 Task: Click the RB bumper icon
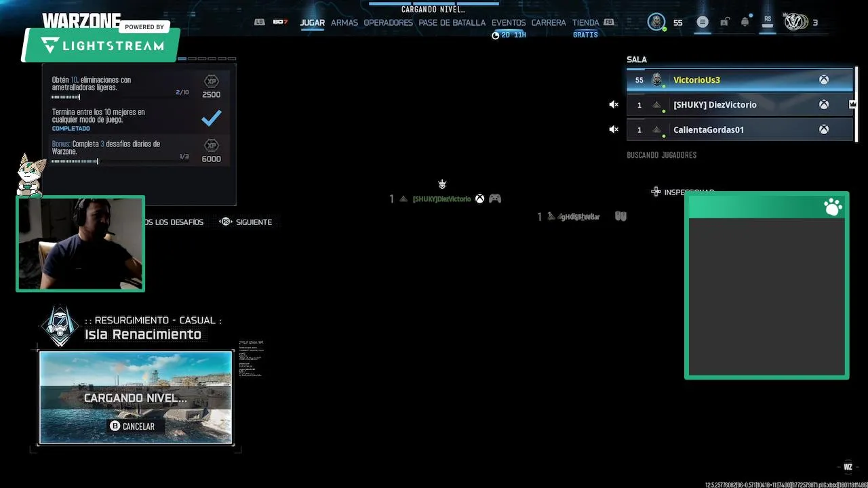point(609,22)
